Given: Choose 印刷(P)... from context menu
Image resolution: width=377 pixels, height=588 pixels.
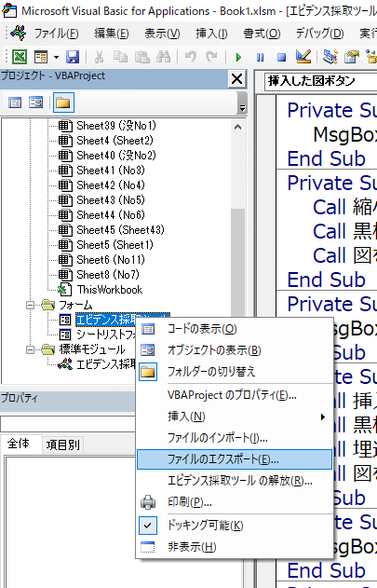Looking at the screenshot, I should click(x=235, y=502).
